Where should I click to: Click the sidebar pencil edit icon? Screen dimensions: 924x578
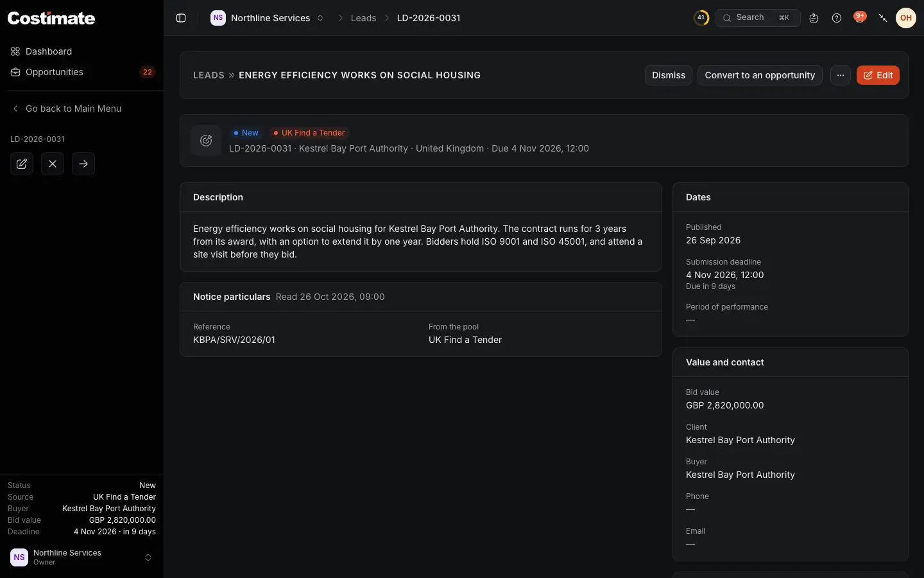coord(22,164)
